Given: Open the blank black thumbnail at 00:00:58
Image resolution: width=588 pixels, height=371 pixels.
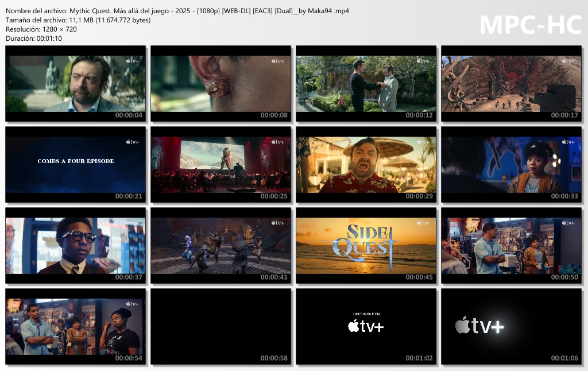Looking at the screenshot, I should click(x=221, y=327).
